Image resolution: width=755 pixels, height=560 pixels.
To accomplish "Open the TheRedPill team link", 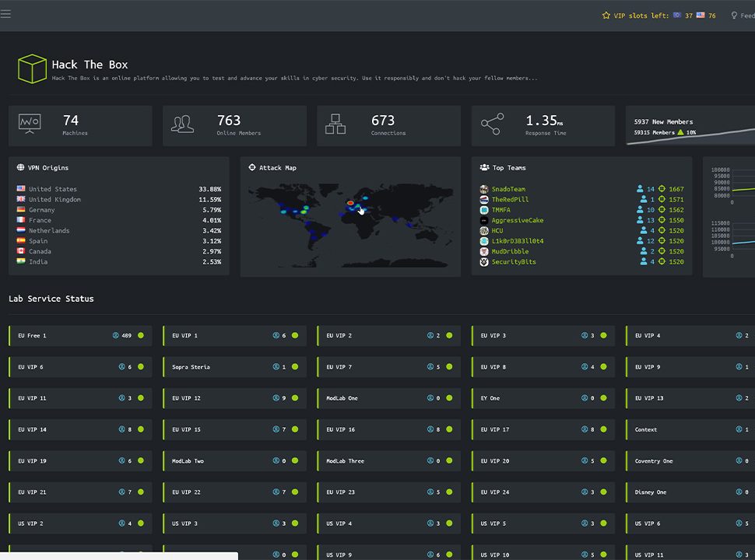I will (x=510, y=200).
